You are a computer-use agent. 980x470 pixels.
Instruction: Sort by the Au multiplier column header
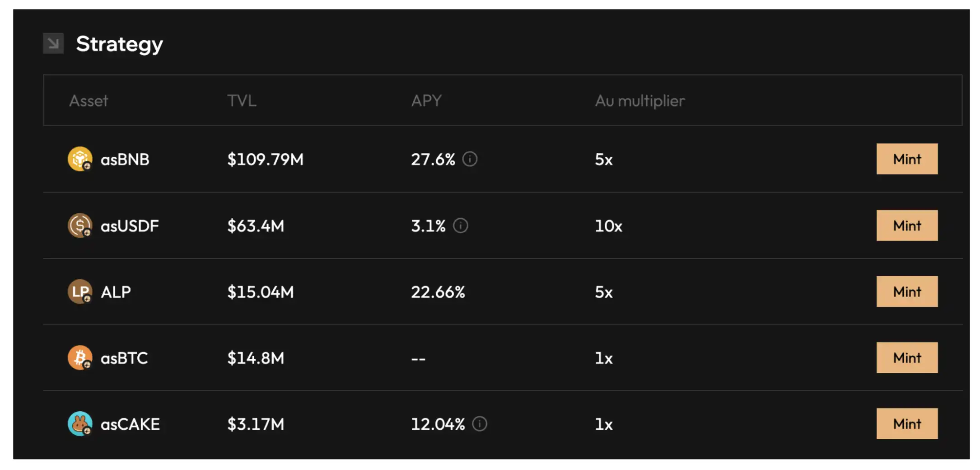coord(640,101)
